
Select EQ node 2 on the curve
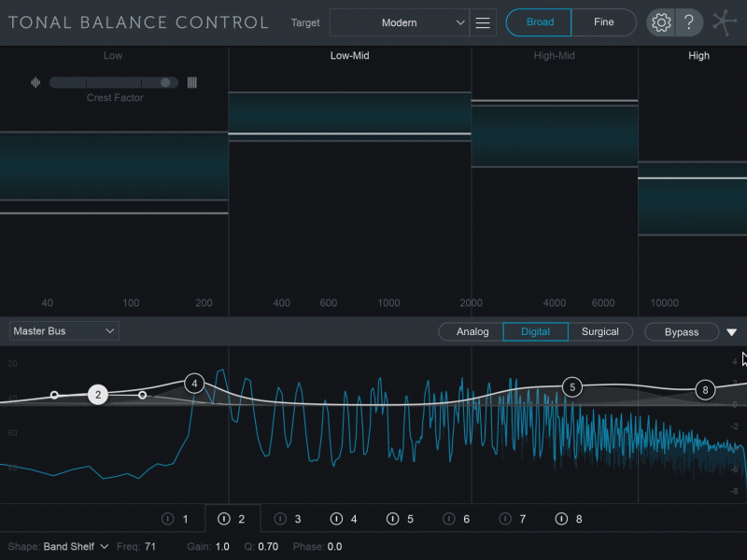pyautogui.click(x=98, y=395)
